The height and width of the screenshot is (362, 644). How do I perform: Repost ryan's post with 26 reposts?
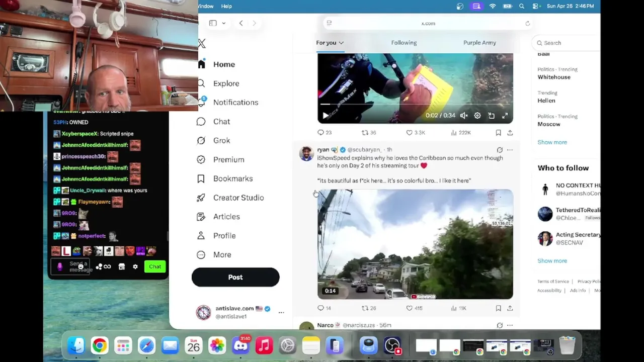[369, 308]
